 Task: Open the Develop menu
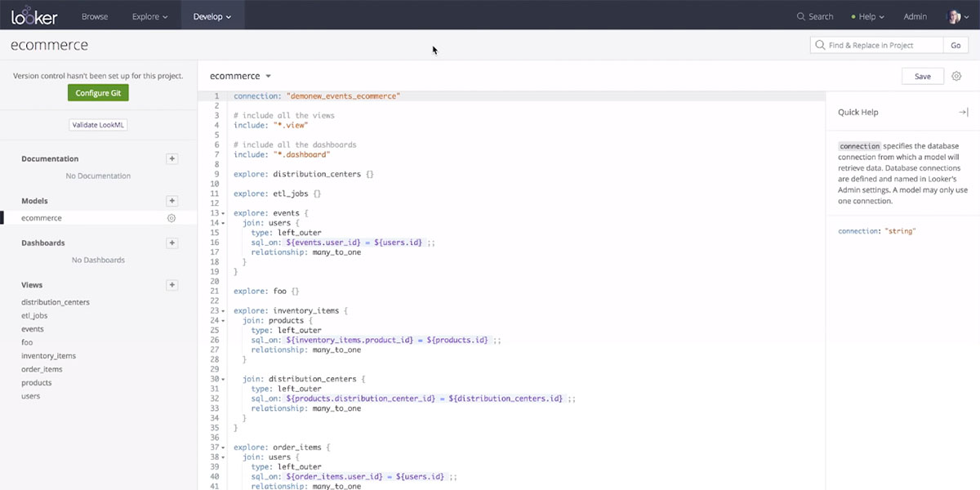pos(212,16)
